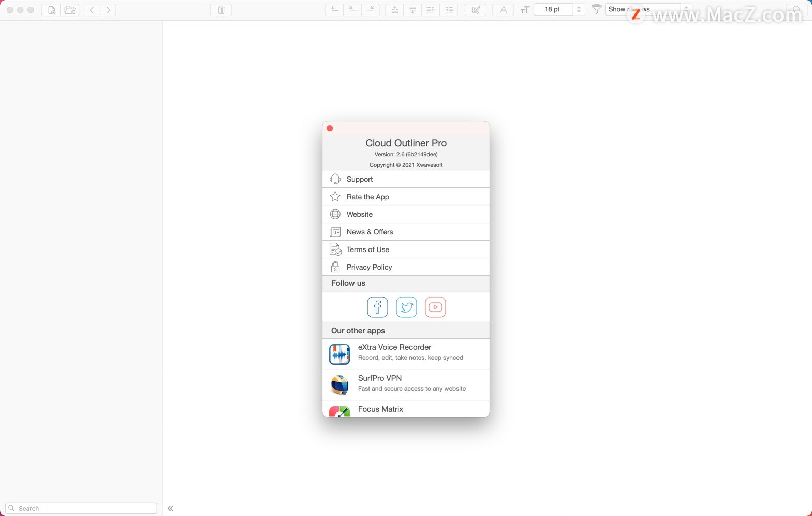The height and width of the screenshot is (516, 812).
Task: Open SurfPro VPN app entry
Action: pos(406,386)
